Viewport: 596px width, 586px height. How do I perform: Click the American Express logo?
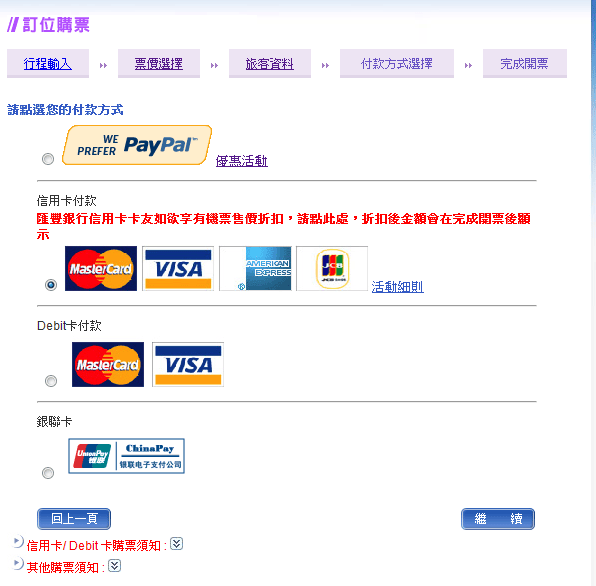point(255,268)
